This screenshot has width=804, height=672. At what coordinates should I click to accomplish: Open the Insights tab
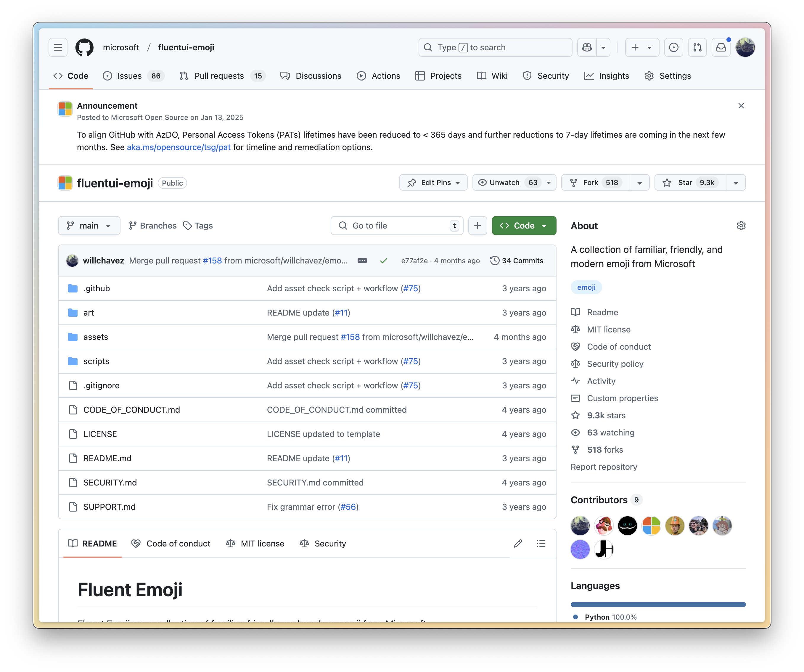pos(607,76)
